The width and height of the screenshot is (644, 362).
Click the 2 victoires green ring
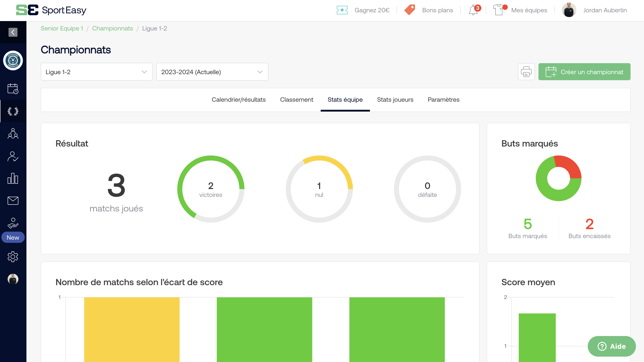click(211, 189)
